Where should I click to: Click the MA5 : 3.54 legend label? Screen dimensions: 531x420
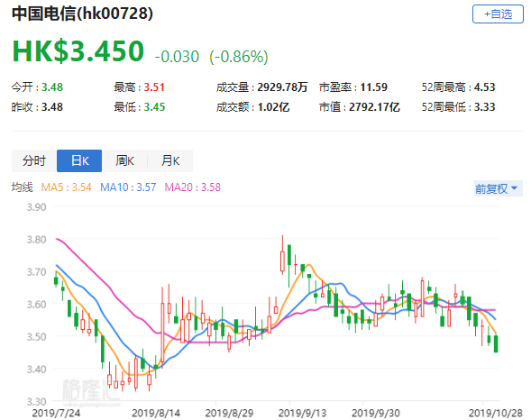click(x=67, y=187)
